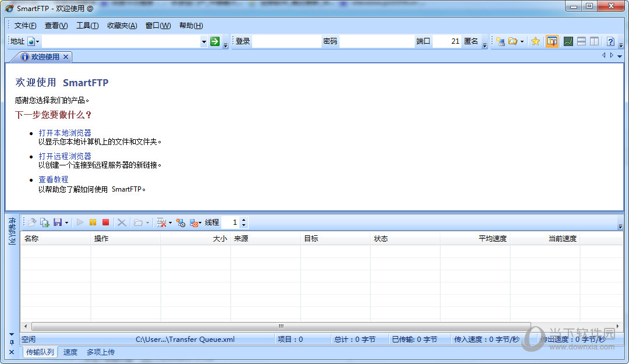Click the horizontal scrollbar of the queue list

pyautogui.click(x=281, y=326)
